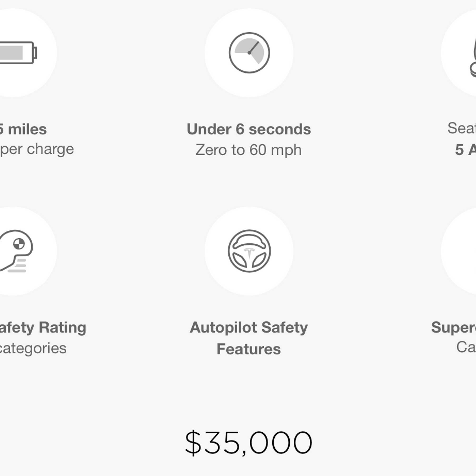Image resolution: width=476 pixels, height=476 pixels.
Task: Click the Autopilot steering wheel icon
Action: [249, 251]
